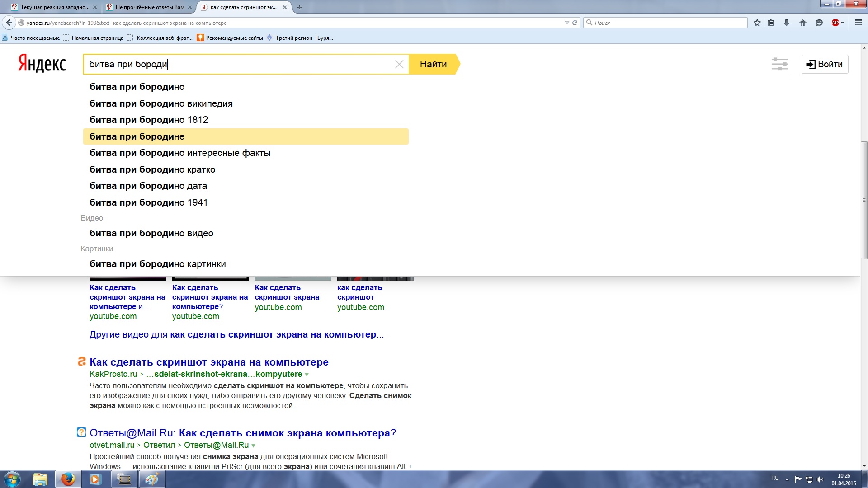Open 'Другие видео для как сделать скриншот' link
The width and height of the screenshot is (868, 488).
[x=236, y=335]
